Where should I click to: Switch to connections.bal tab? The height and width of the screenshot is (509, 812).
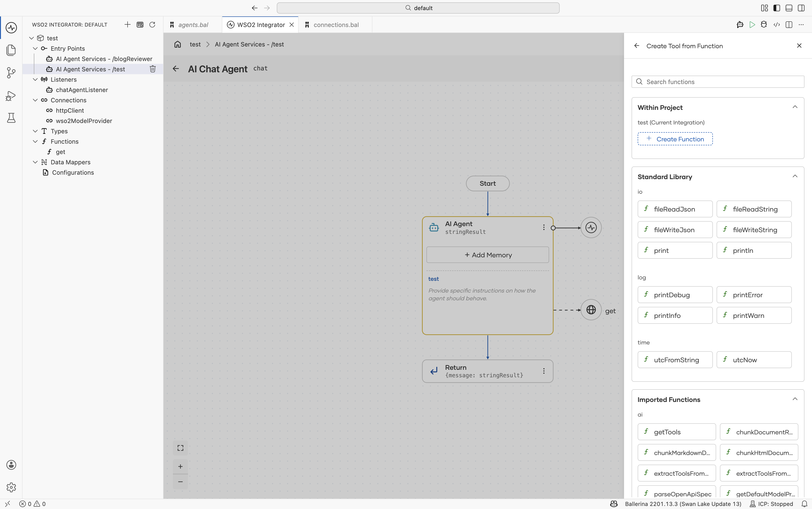click(x=336, y=25)
